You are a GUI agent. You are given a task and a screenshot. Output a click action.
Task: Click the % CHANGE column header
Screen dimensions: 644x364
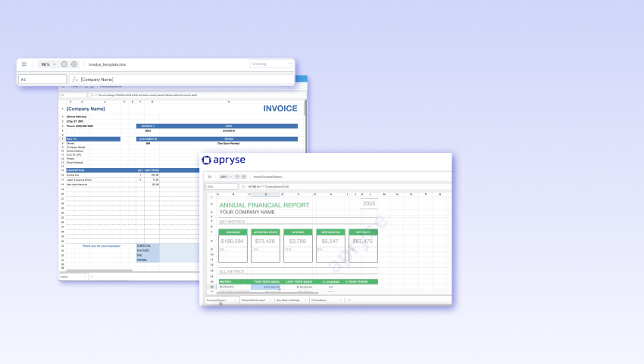[331, 282]
